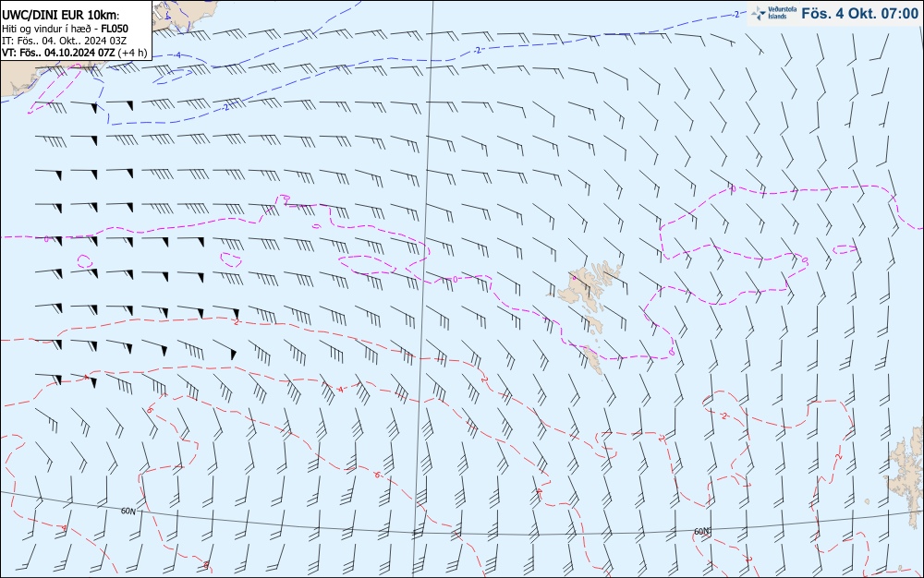Click the red '2' label closest to Shetland
The height and width of the screenshot is (578, 924).
click(x=839, y=457)
